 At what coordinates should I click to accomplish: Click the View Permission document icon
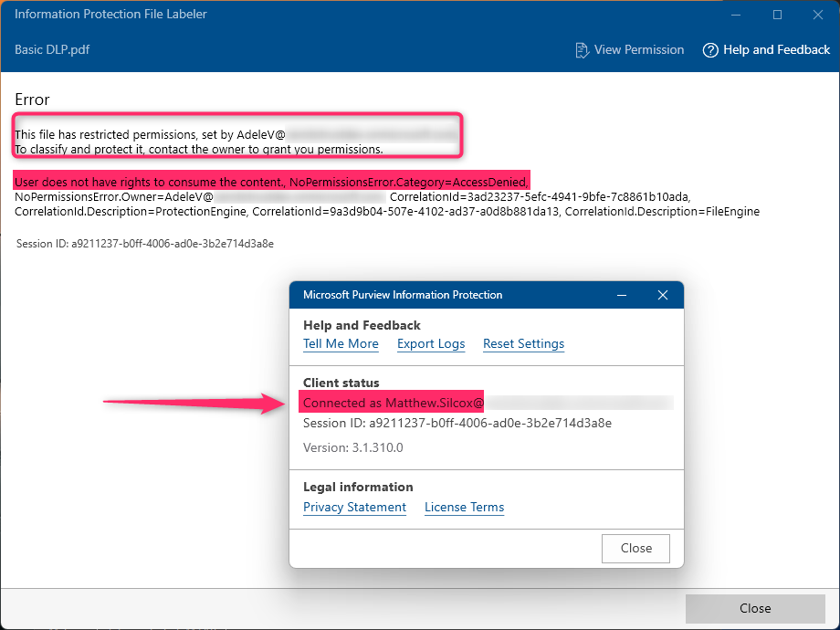pos(582,50)
